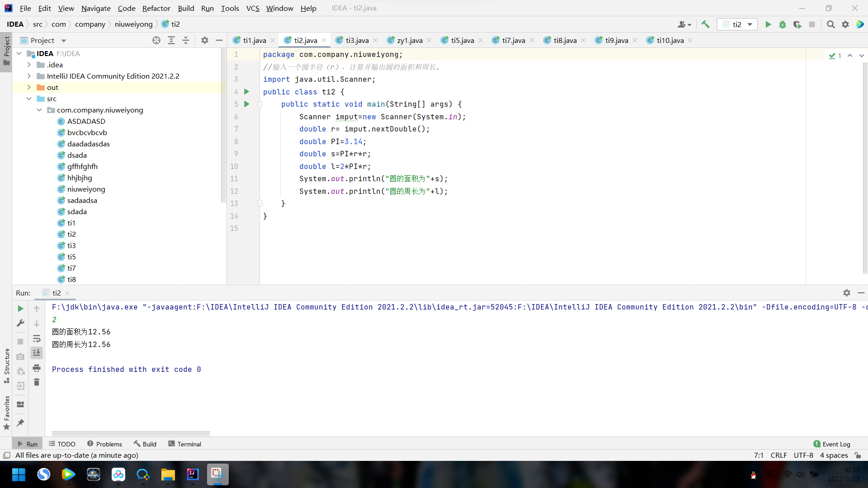Collapse all in Project panel

click(x=186, y=40)
